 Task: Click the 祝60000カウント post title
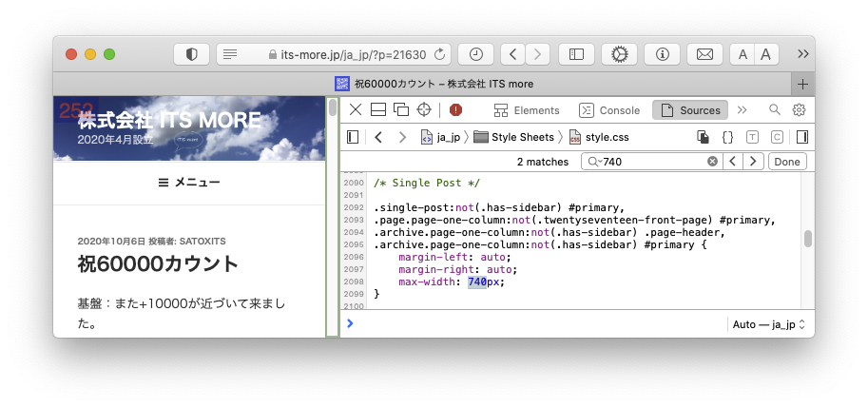click(x=158, y=263)
